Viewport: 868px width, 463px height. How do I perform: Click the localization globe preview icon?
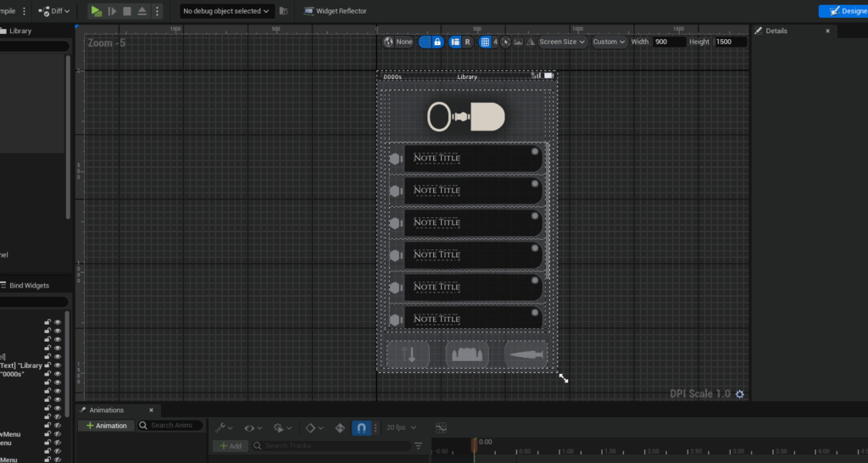389,42
